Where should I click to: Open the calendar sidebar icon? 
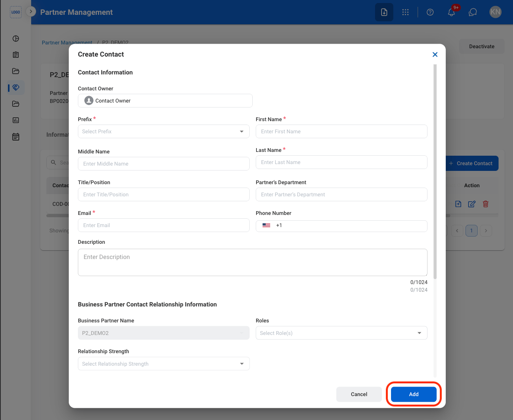pyautogui.click(x=16, y=137)
